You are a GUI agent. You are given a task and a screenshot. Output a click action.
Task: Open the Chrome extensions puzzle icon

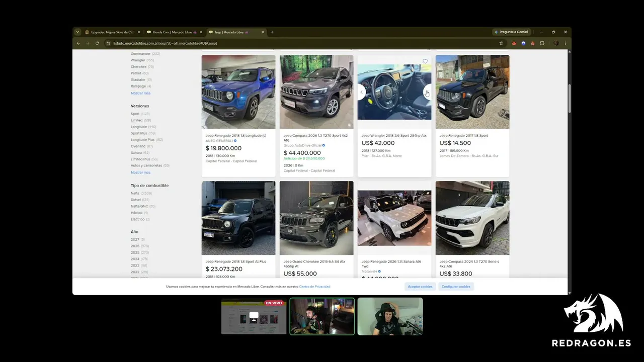[x=542, y=43]
